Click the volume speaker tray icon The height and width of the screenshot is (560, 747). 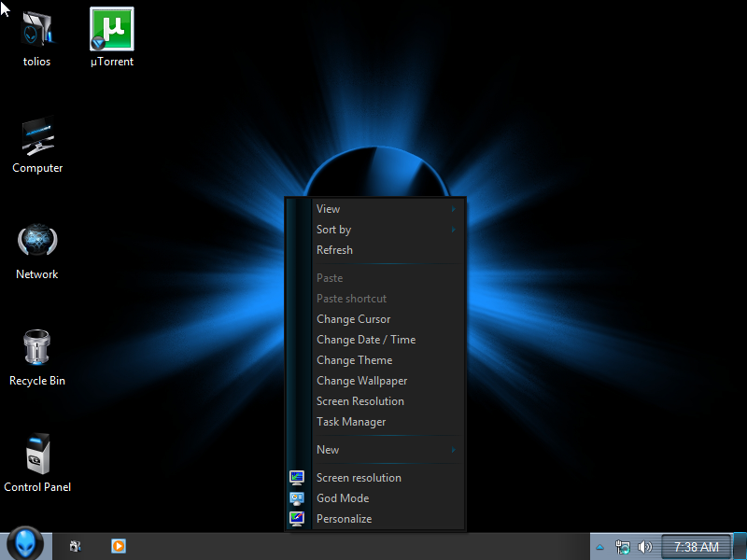point(644,547)
